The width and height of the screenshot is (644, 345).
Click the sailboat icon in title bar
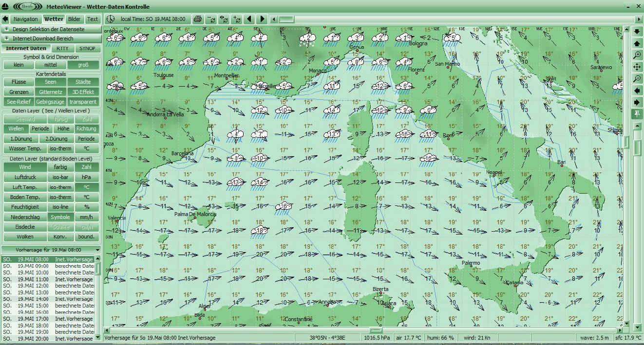[x=4, y=6]
